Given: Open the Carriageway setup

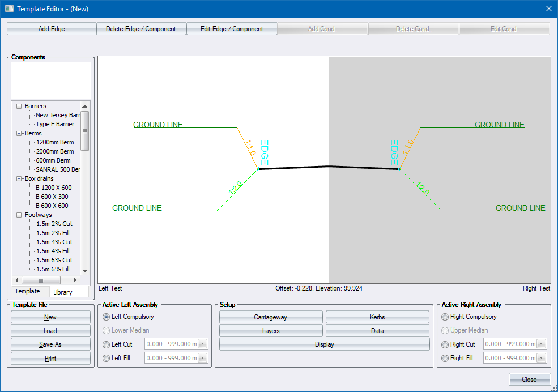Looking at the screenshot, I should (271, 317).
